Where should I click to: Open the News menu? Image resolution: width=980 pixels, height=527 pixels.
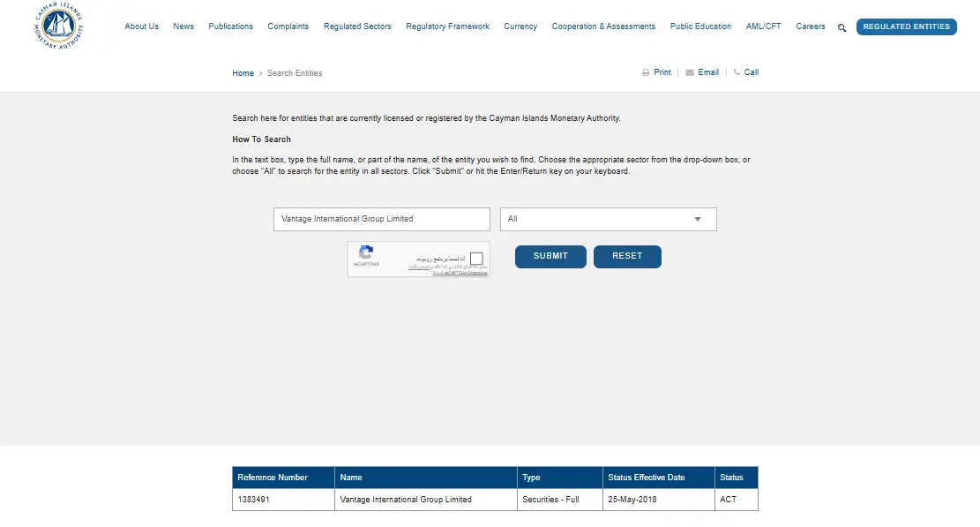pyautogui.click(x=183, y=26)
